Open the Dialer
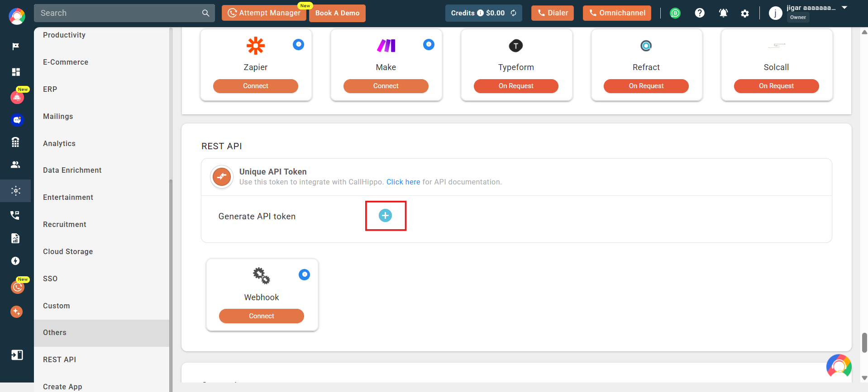868x392 pixels. coord(553,13)
